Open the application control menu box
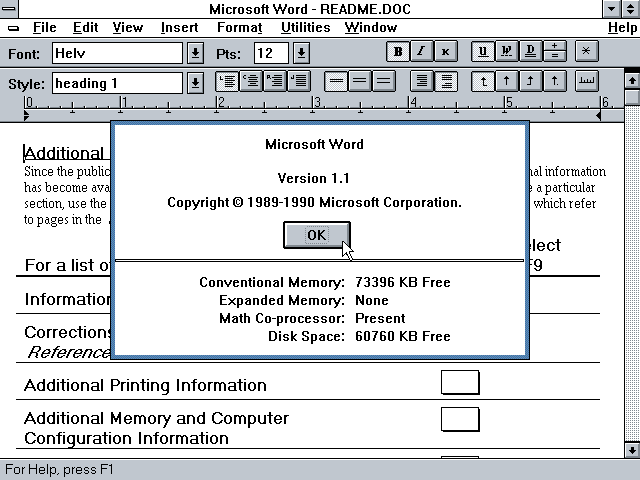 (9, 9)
